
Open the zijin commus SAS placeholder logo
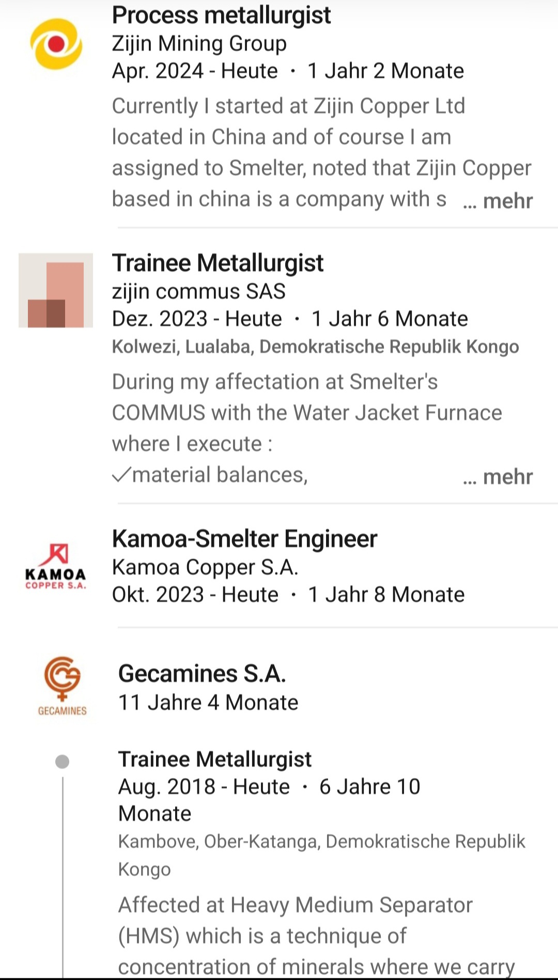click(x=56, y=290)
